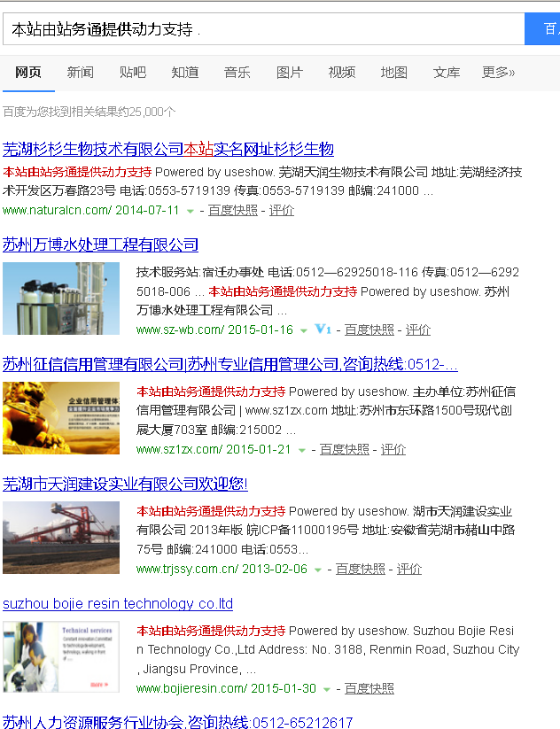Expand dropdown arrow next to www.sz-wb.com
This screenshot has height=729, width=560.
pos(304,330)
